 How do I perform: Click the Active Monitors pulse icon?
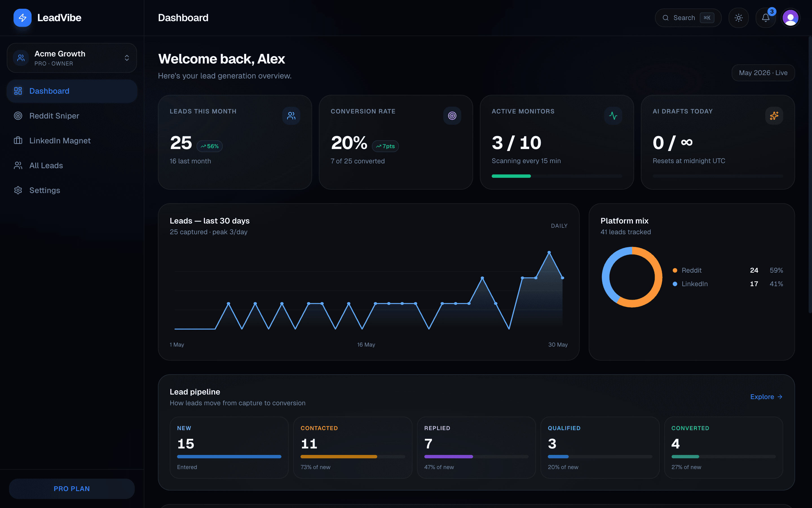pyautogui.click(x=613, y=116)
